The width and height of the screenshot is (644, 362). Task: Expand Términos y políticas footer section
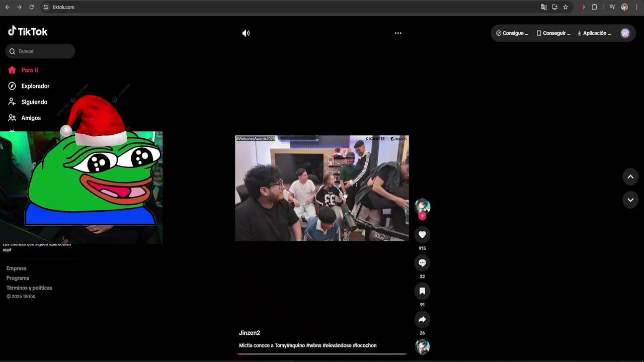[29, 288]
